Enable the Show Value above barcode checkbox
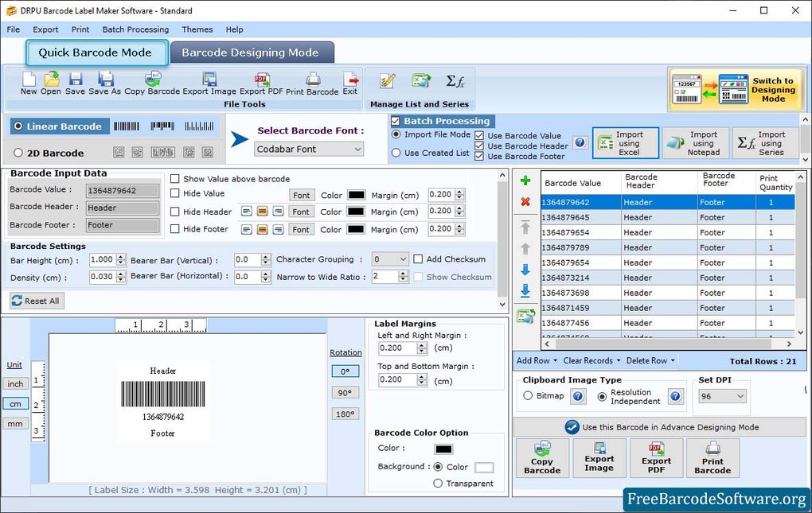This screenshot has height=513, width=812. (x=176, y=179)
